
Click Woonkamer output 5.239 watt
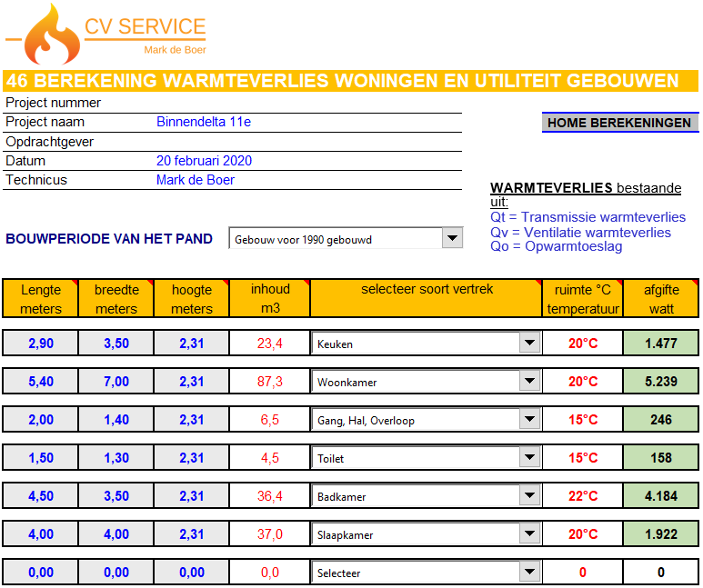click(661, 382)
